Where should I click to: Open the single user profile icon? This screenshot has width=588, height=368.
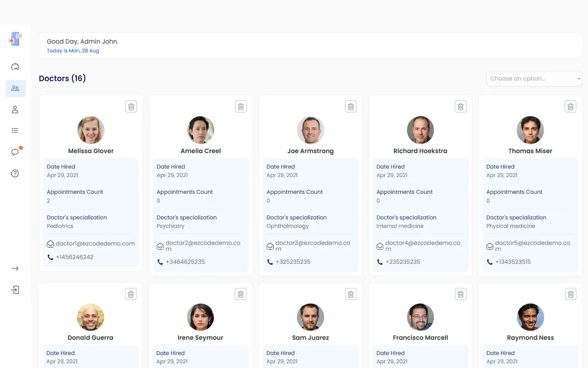[15, 109]
